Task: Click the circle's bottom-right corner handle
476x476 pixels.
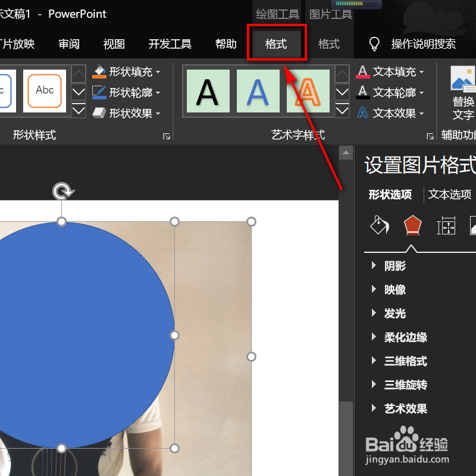Action: pos(174,449)
